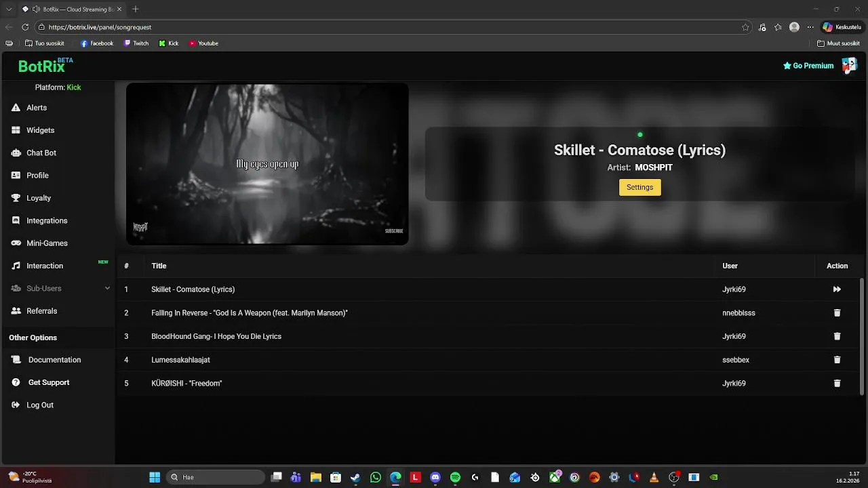Open WhatsApp from the taskbar
This screenshot has height=488, width=868.
376,477
